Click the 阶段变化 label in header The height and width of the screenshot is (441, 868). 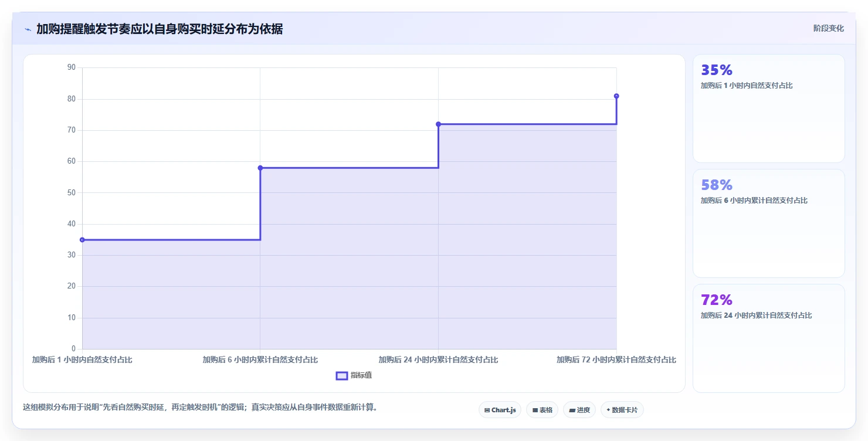tap(828, 28)
